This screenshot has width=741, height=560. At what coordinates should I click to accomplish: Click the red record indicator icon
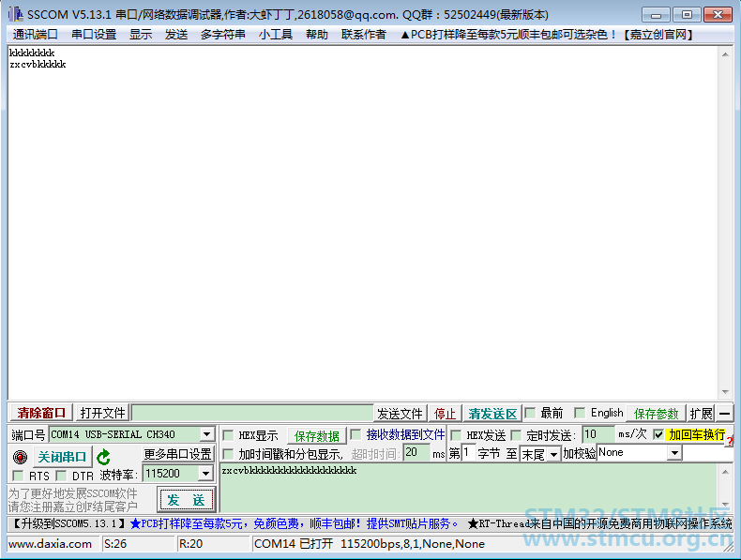[x=20, y=457]
